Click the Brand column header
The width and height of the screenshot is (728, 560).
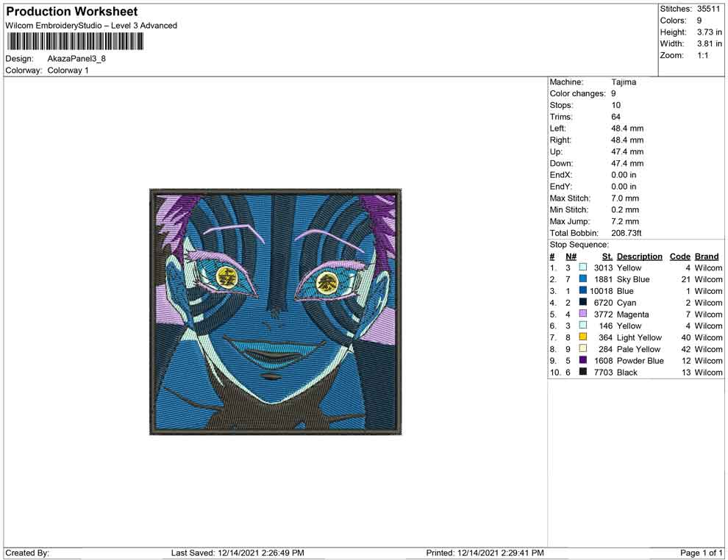tap(707, 256)
